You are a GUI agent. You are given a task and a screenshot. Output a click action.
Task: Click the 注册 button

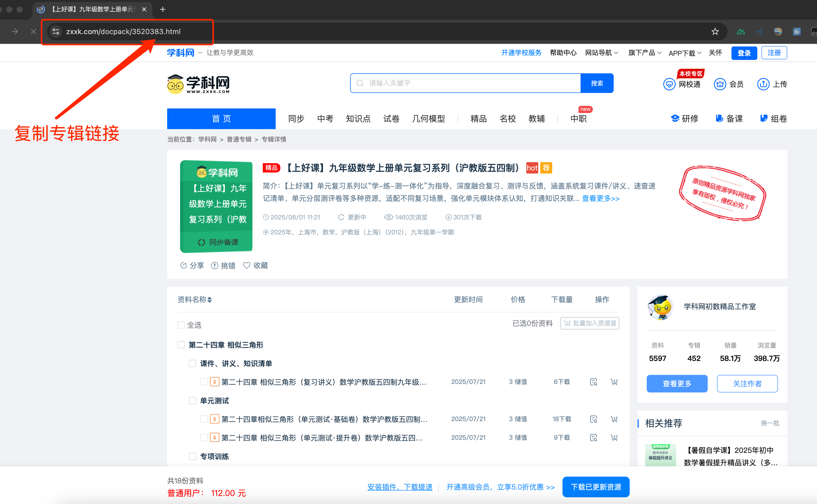point(774,53)
